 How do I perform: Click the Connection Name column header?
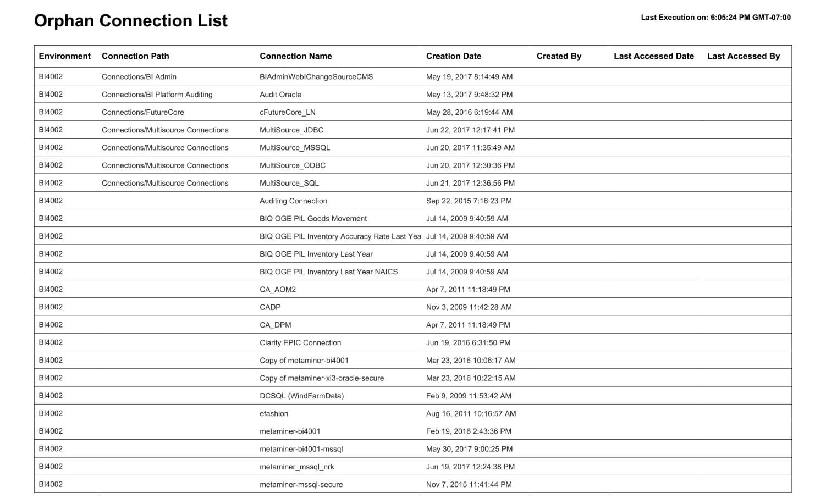(x=296, y=56)
